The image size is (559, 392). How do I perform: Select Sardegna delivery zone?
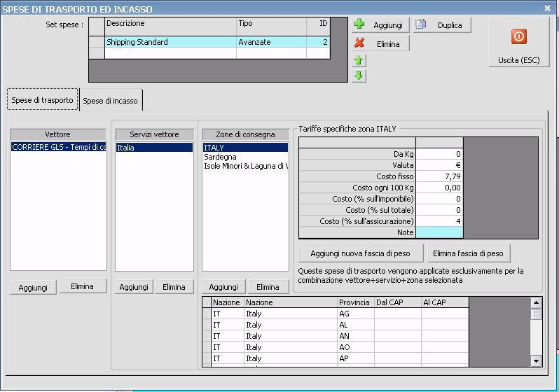pyautogui.click(x=245, y=156)
